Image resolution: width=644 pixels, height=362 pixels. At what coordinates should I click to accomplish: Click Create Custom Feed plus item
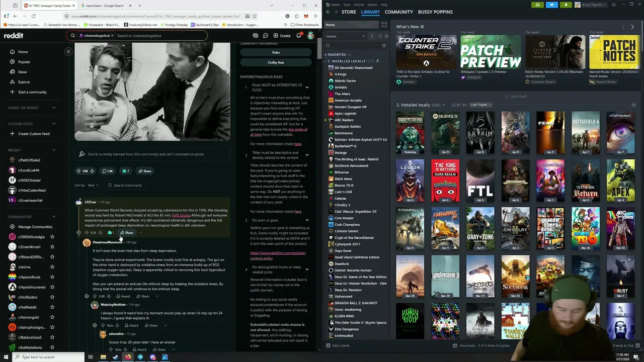[34, 134]
